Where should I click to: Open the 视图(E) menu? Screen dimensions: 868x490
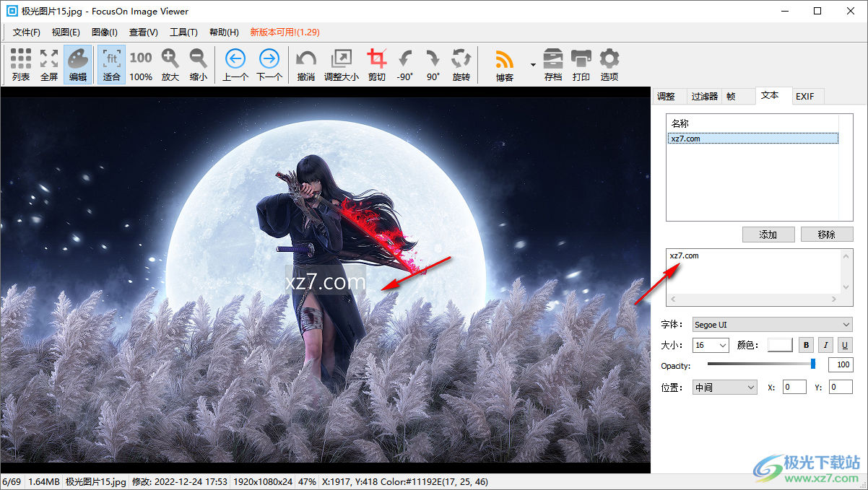66,32
